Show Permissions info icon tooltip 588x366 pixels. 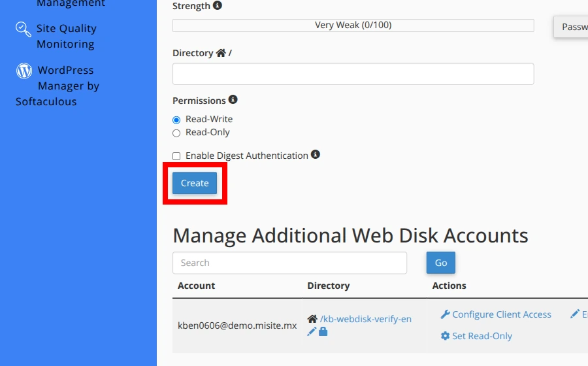click(233, 100)
